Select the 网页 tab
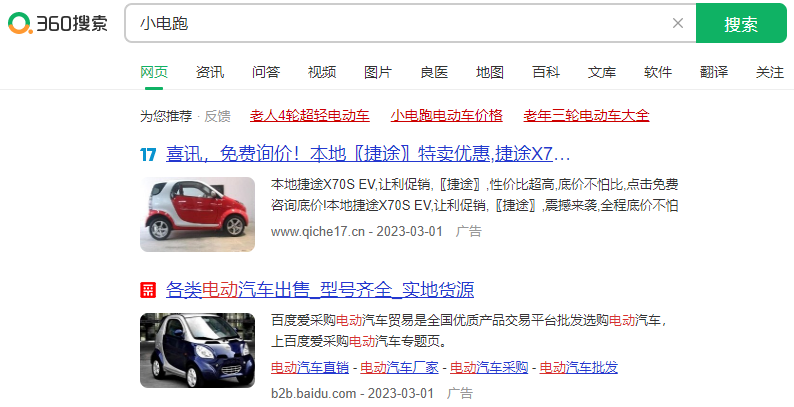Viewport: 794px width, 407px height. tap(154, 72)
